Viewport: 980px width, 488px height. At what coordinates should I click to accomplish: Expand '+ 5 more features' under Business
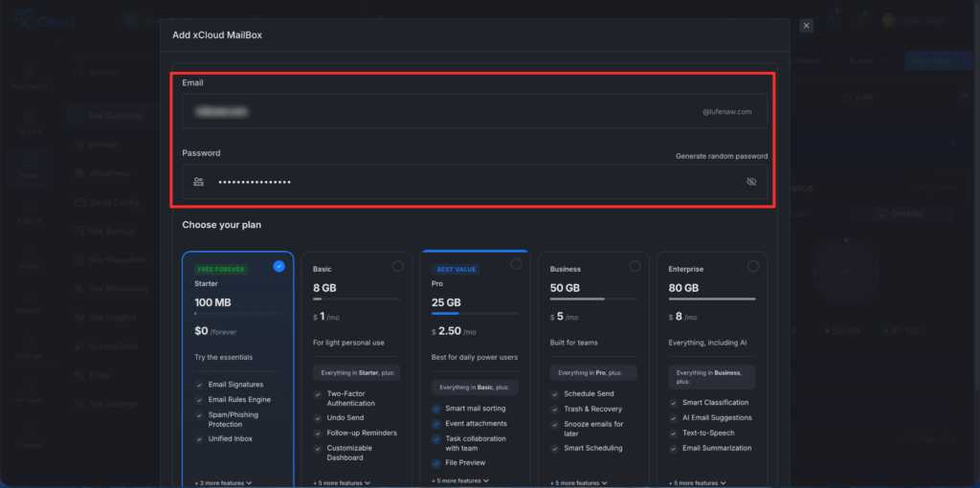coord(579,483)
